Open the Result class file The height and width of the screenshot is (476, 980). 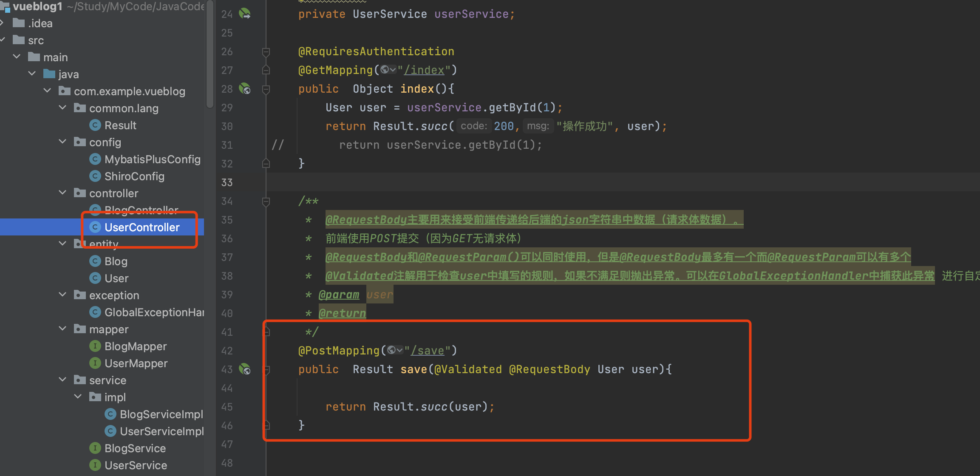tap(120, 125)
